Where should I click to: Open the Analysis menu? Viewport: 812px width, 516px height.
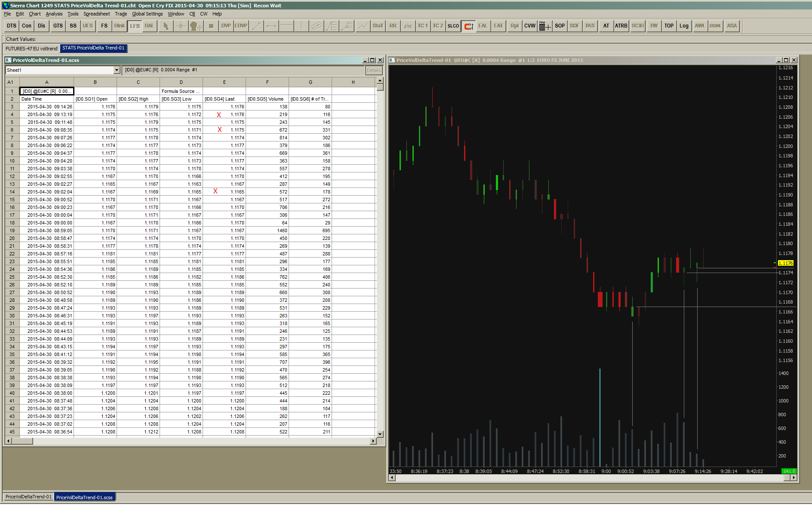coord(54,14)
